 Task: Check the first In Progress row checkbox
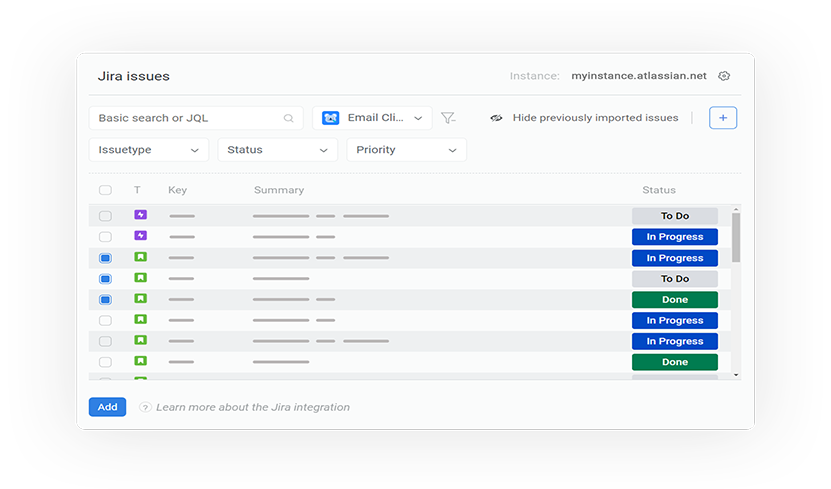[x=105, y=236]
